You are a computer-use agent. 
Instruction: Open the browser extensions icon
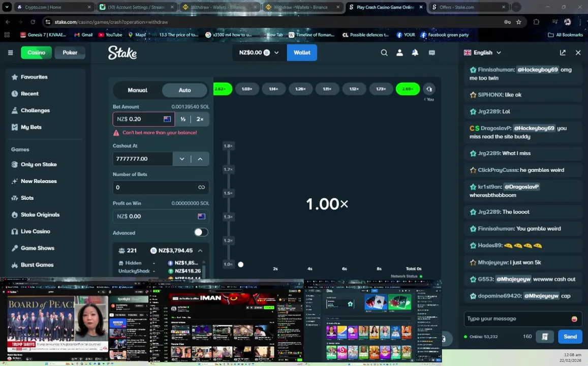(536, 22)
